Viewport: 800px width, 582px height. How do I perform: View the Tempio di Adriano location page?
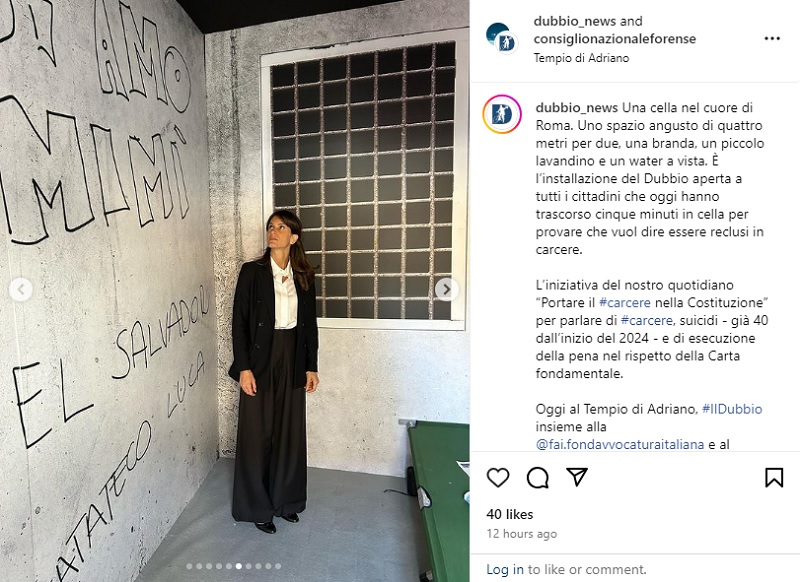(581, 58)
